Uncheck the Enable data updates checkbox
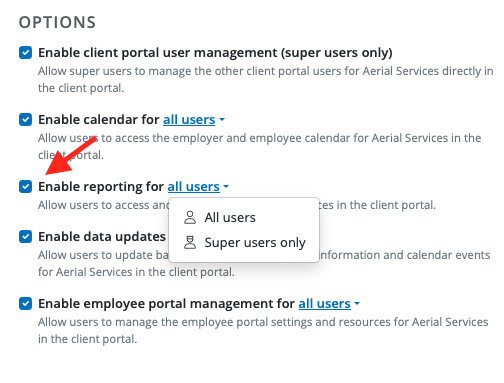 click(x=25, y=237)
